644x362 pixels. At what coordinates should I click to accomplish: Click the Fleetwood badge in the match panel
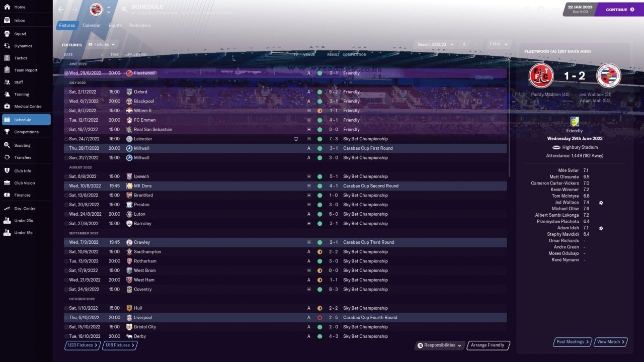click(x=541, y=76)
